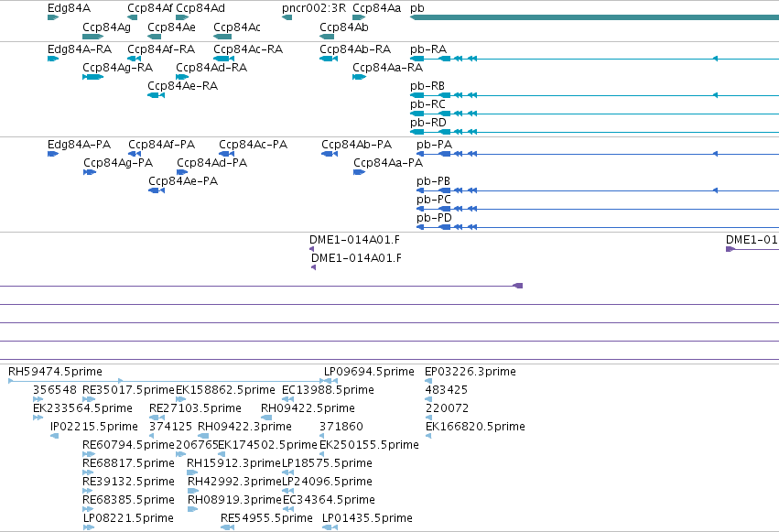Viewport: 779px width, 532px height.
Task: Select the EP03226.3prime EST
Action: [x=428, y=381]
